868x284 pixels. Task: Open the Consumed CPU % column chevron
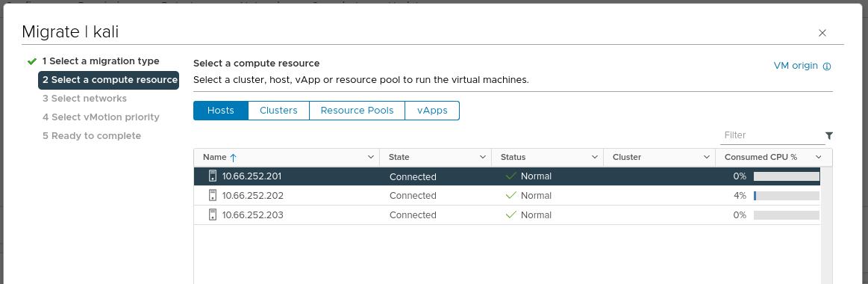[x=819, y=158]
